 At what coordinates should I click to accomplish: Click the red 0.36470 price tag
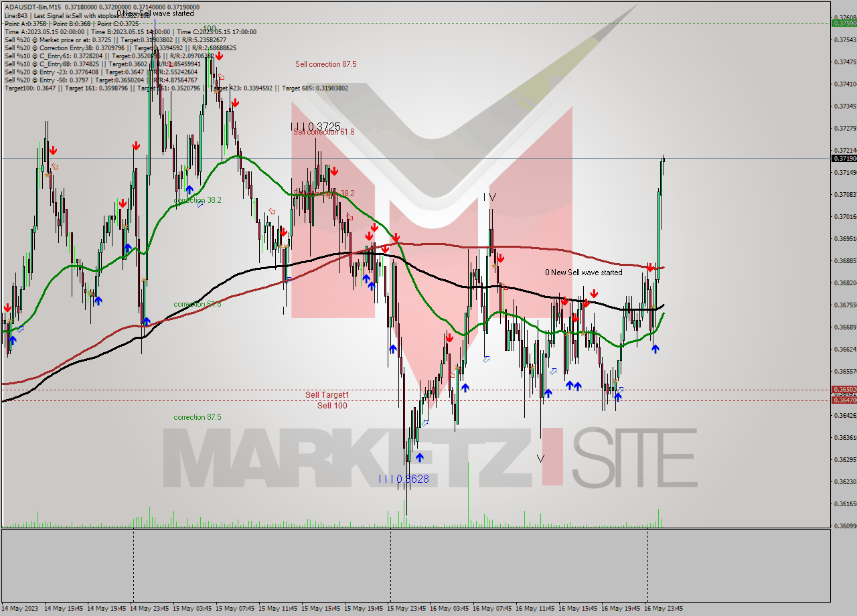[844, 400]
